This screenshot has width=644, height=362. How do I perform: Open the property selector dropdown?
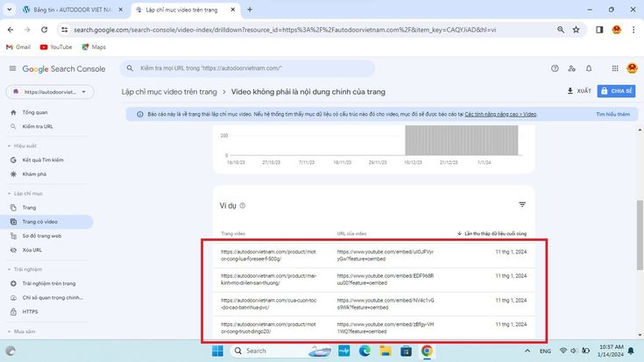(x=50, y=92)
